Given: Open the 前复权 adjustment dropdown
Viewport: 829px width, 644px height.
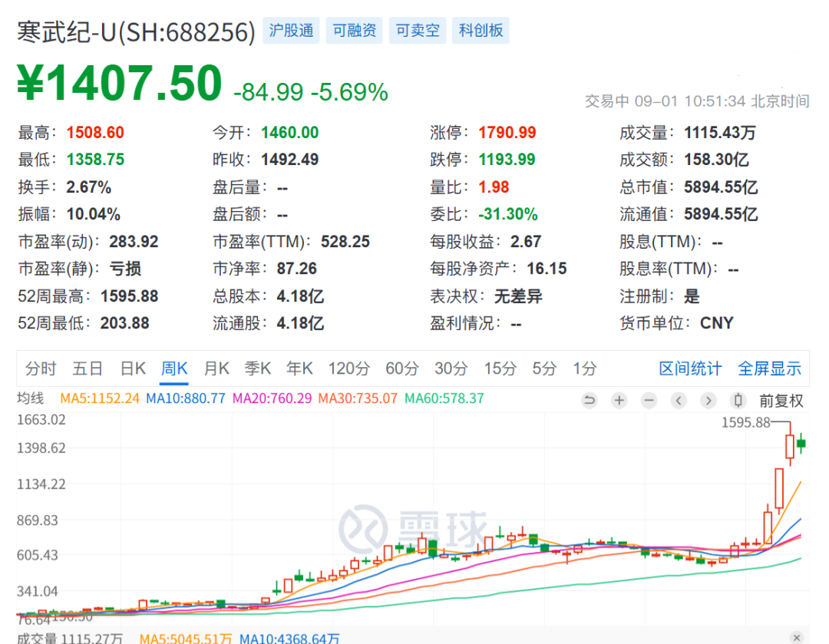Looking at the screenshot, I should click(x=781, y=400).
